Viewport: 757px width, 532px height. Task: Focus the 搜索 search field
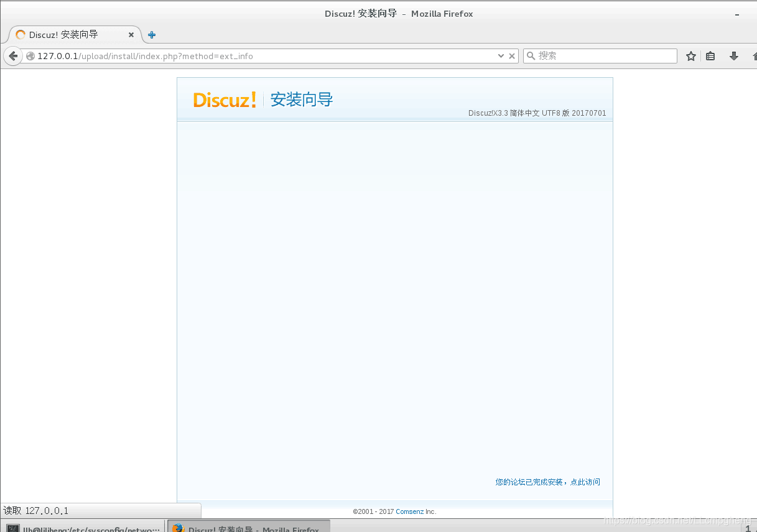tap(600, 56)
